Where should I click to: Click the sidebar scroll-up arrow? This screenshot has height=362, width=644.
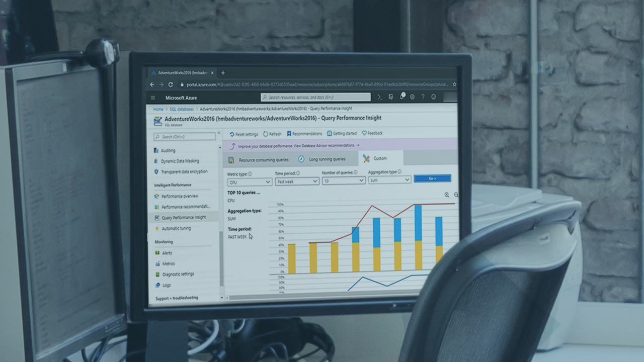[221, 147]
